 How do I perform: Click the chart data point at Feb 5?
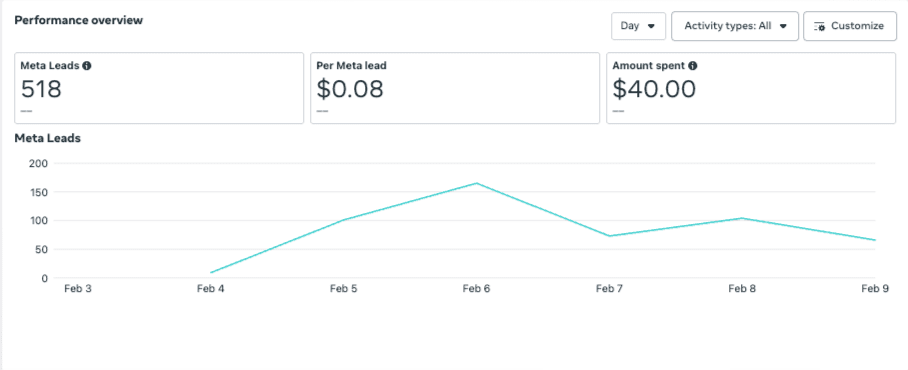343,220
